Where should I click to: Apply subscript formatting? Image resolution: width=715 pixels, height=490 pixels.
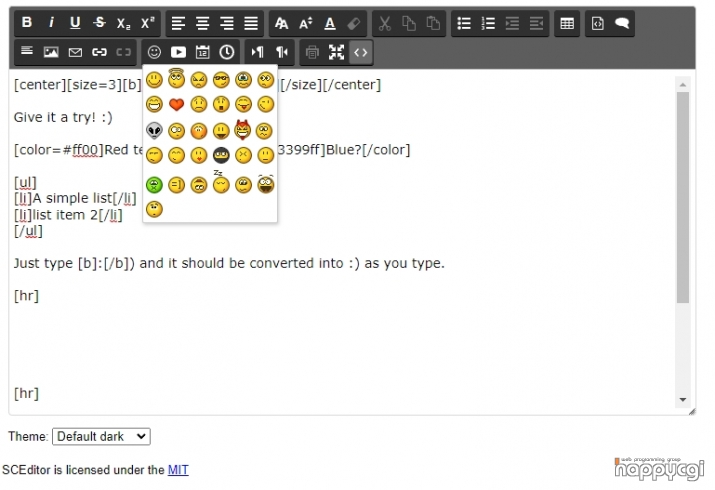[x=124, y=23]
